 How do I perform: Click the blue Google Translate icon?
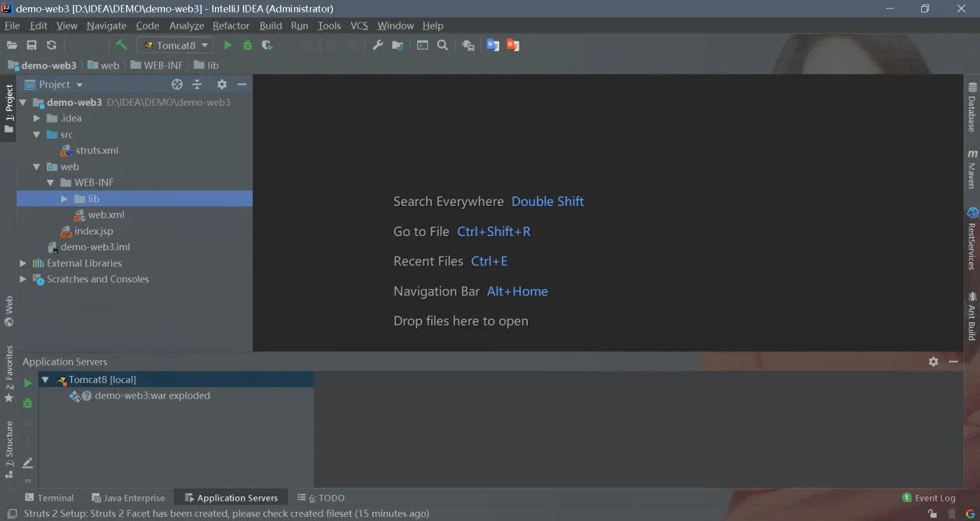coord(493,45)
